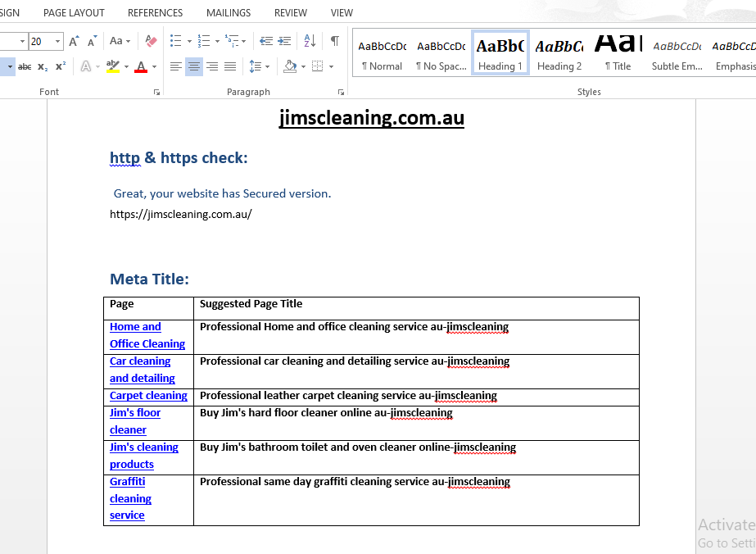The width and height of the screenshot is (756, 554).
Task: Apply the Subtle Emphasis style
Action: pyautogui.click(x=677, y=53)
